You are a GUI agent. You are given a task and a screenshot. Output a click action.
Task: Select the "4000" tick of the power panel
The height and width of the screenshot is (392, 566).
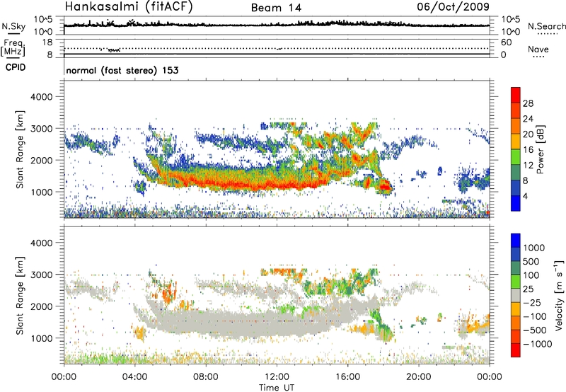pyautogui.click(x=41, y=97)
